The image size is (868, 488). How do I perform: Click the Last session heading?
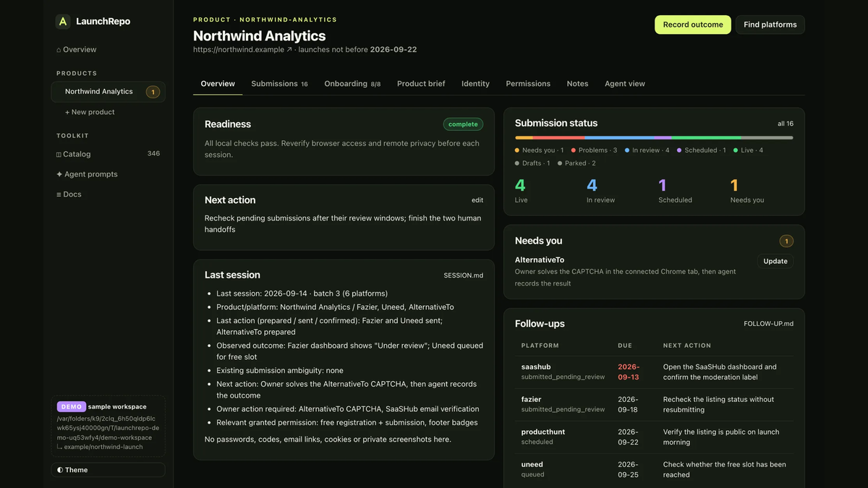(x=232, y=275)
